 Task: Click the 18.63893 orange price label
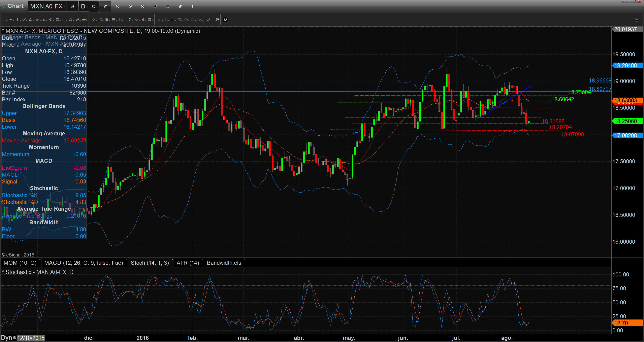(x=627, y=101)
